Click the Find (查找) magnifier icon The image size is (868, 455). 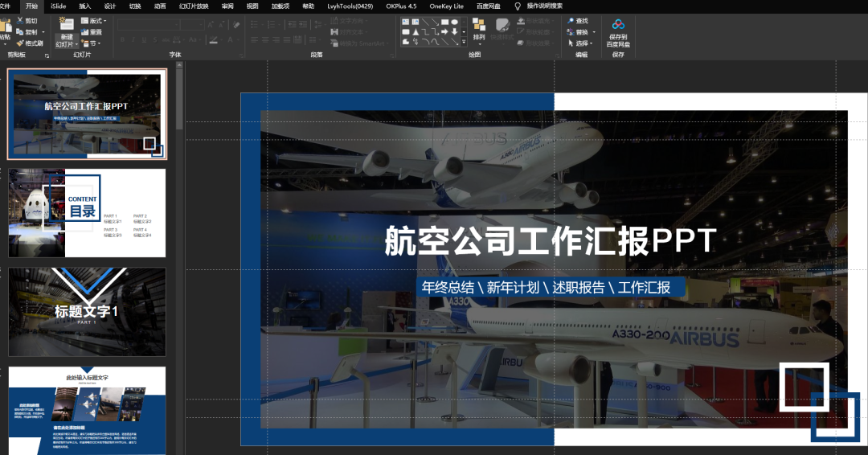pos(571,20)
